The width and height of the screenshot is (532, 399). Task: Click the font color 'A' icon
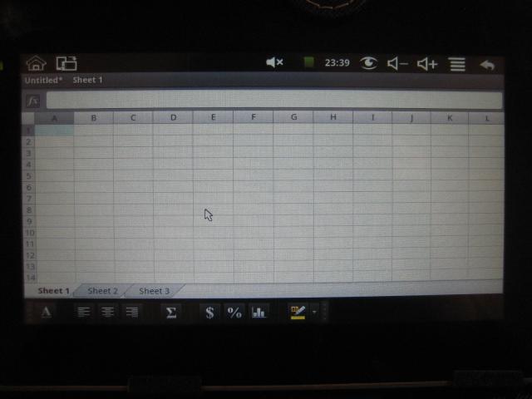point(46,313)
